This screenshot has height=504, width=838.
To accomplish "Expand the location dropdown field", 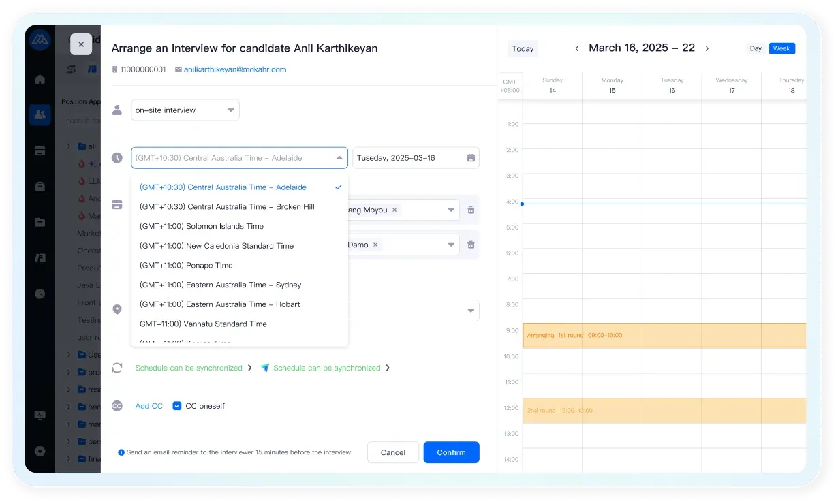I will tap(470, 311).
